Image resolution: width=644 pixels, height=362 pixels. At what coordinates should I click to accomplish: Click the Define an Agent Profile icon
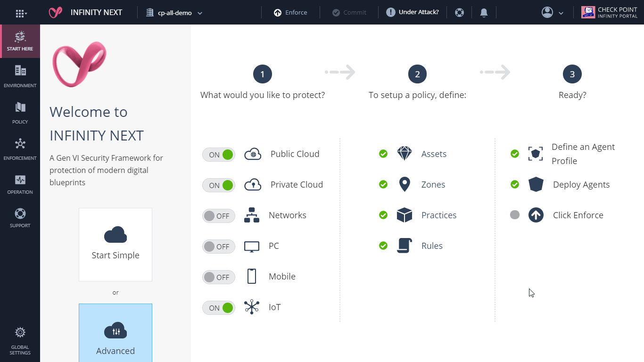(536, 154)
